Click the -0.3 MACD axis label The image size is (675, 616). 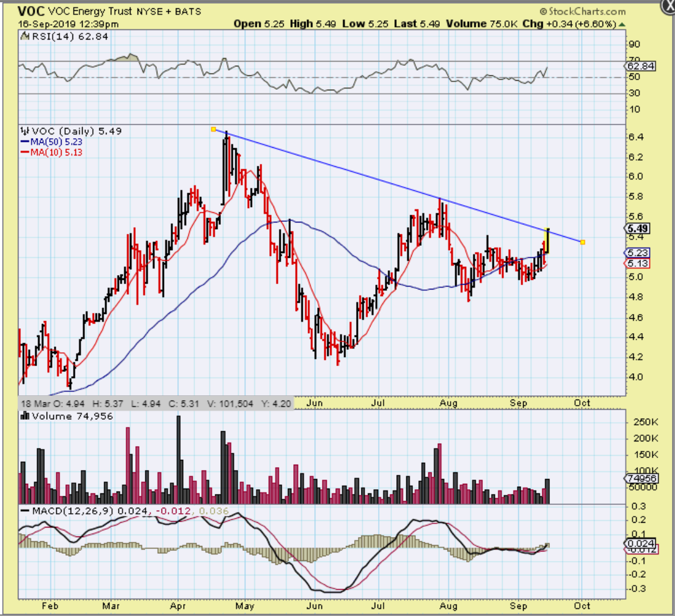click(x=637, y=588)
